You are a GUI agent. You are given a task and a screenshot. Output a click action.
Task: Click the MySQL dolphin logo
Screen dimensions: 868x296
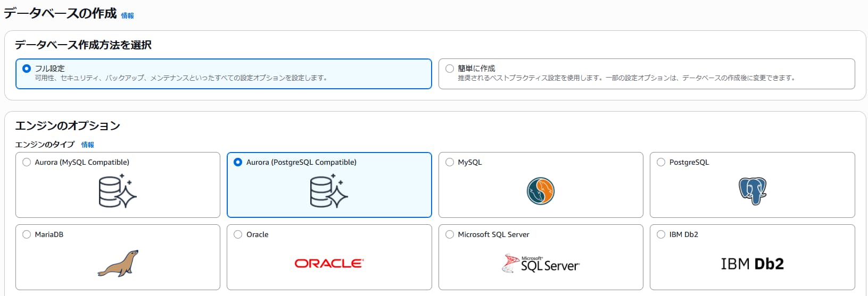(x=540, y=191)
